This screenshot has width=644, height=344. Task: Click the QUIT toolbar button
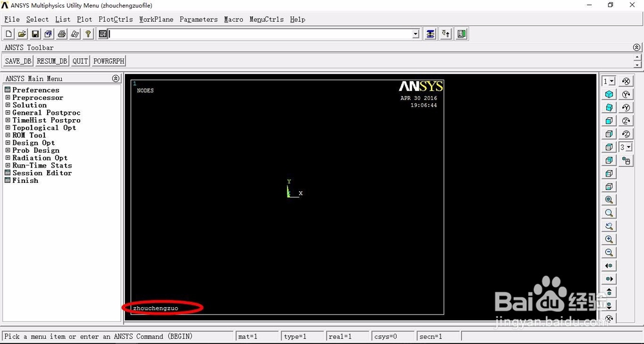coord(80,61)
